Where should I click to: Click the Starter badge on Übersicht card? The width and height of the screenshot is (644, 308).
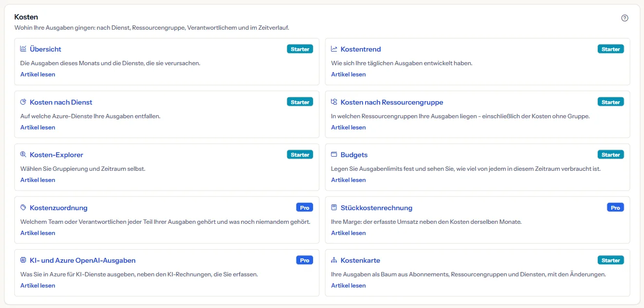coord(300,49)
